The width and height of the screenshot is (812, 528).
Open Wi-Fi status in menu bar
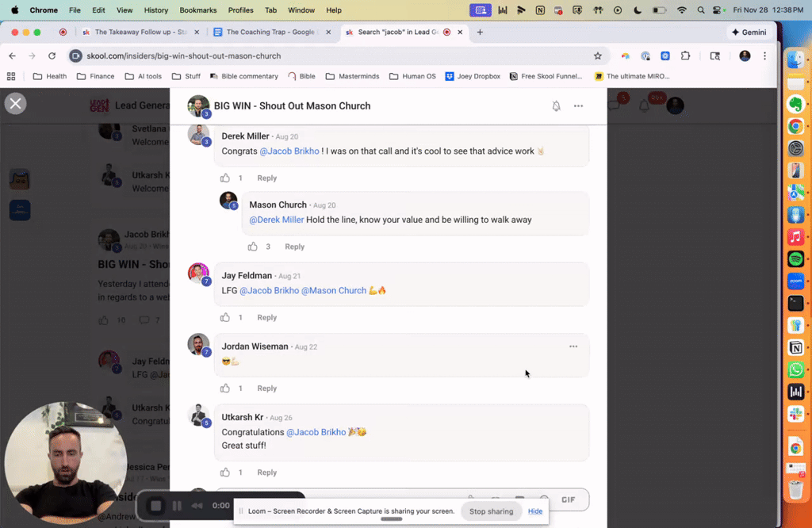tap(681, 10)
